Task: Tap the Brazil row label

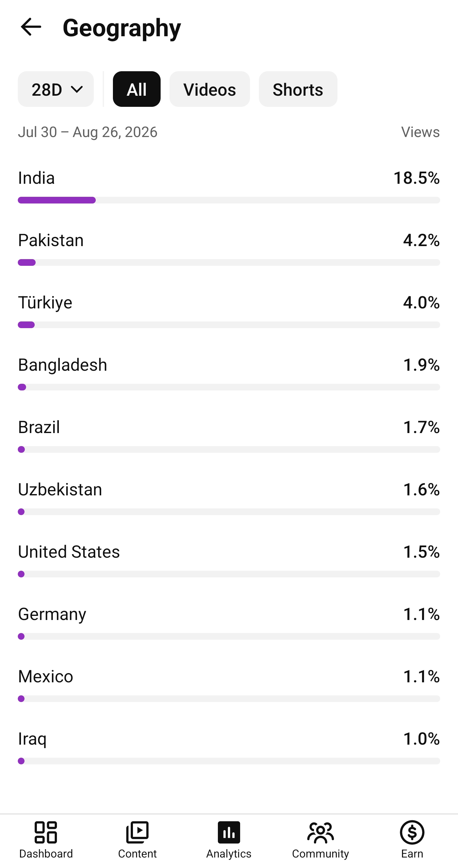Action: pos(39,427)
